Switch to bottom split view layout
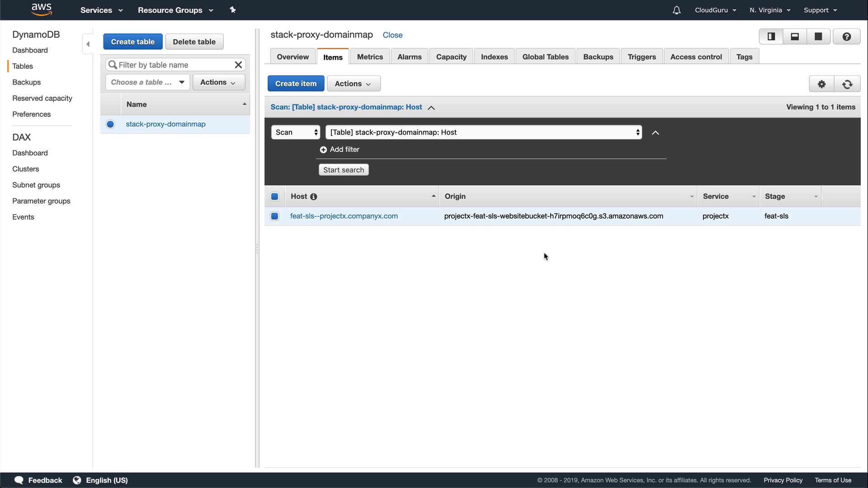868x488 pixels. point(795,37)
